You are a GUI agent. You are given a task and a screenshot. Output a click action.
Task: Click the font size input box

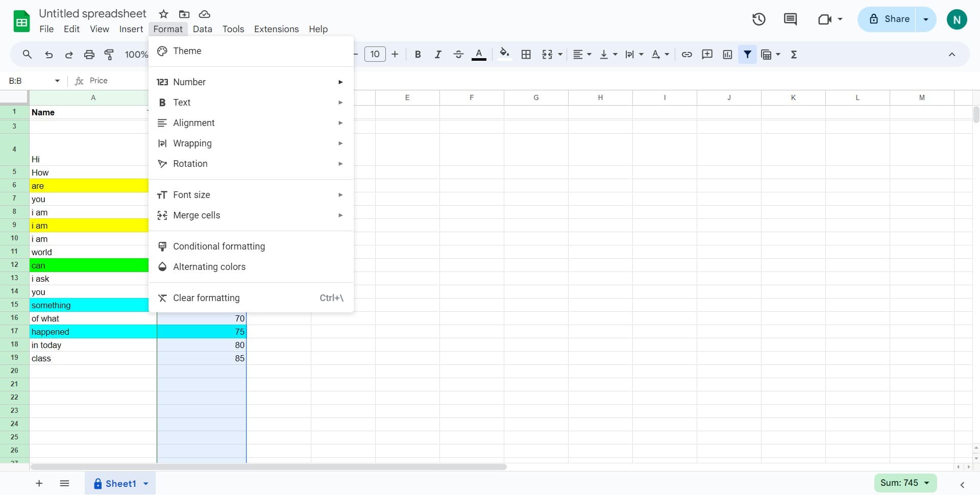coord(375,54)
